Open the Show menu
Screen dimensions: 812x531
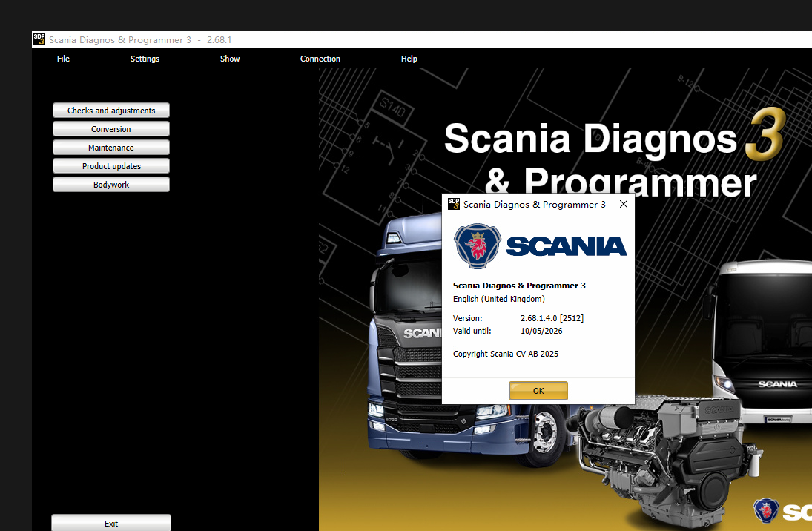point(230,59)
